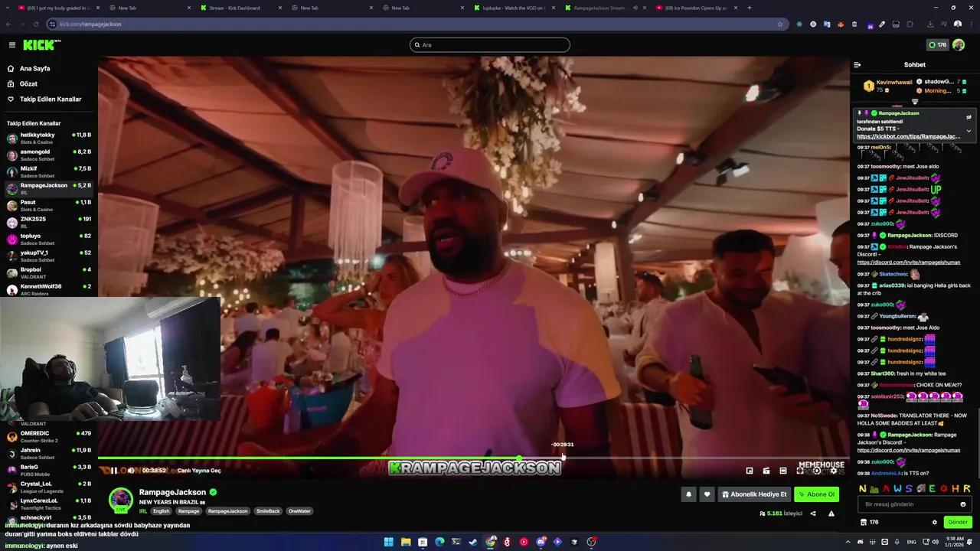Open the player settings gear

coord(834,471)
